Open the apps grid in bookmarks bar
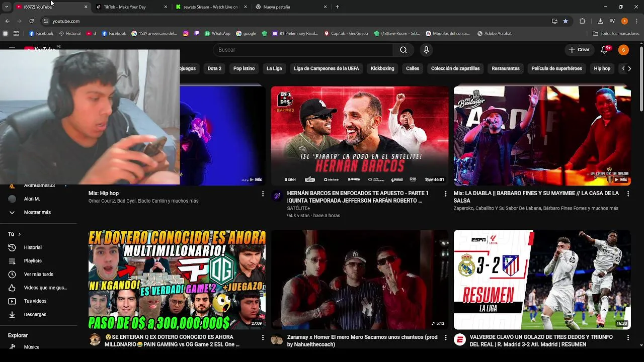Viewport: 644px width, 362px height. point(16,34)
